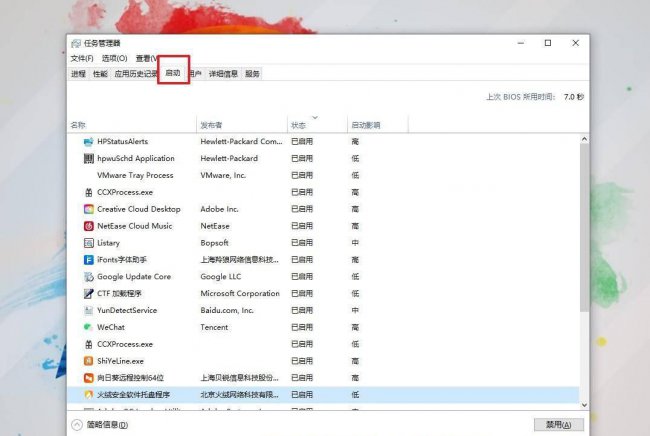
Task: Click the Google Update Core icon
Action: coord(88,277)
